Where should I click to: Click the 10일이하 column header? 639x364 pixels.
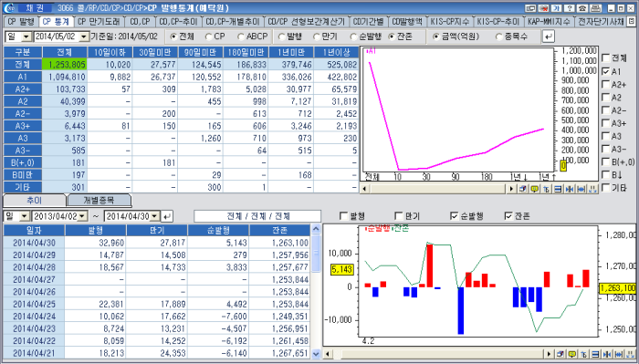coord(110,52)
